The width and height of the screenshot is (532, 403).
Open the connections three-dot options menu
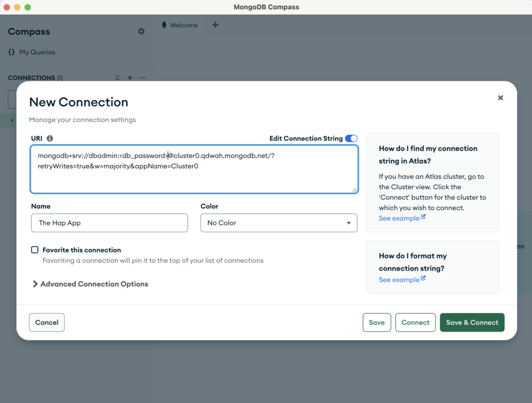pyautogui.click(x=142, y=78)
